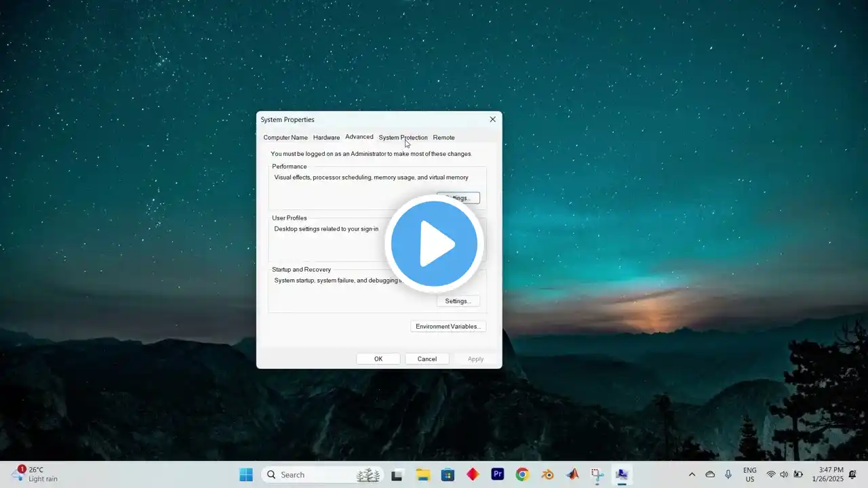Cancel the System Properties dialog
Viewport: 868px width, 488px height.
(427, 359)
